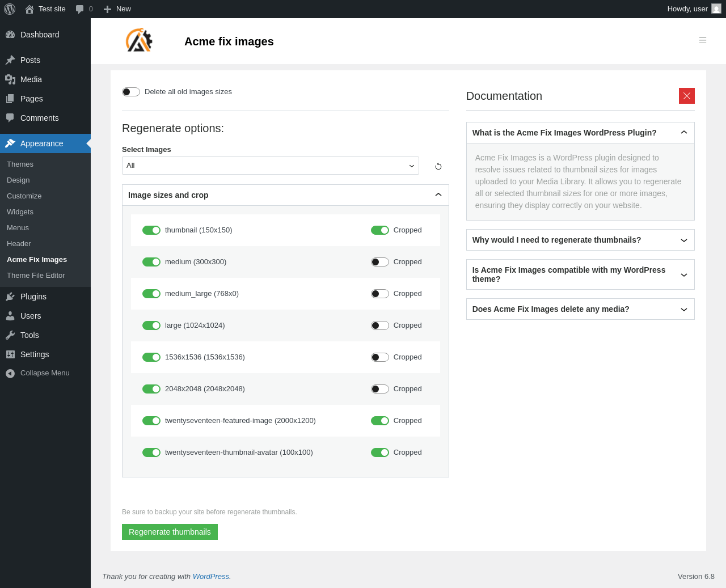Disable twentyseventeen-thumbnail-avatar size toggle
726x588 pixels.
click(151, 452)
